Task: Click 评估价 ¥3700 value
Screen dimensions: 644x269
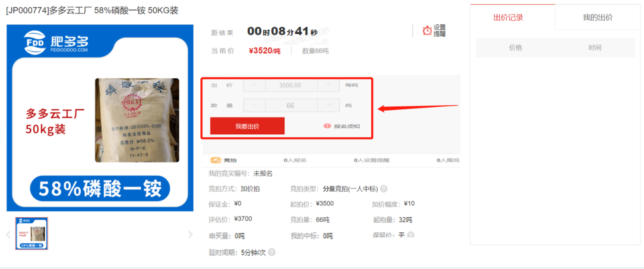Action: (x=243, y=219)
